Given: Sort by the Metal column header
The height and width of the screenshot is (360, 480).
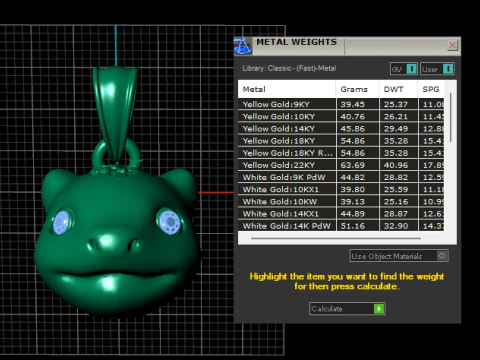Looking at the screenshot, I should coord(287,89).
